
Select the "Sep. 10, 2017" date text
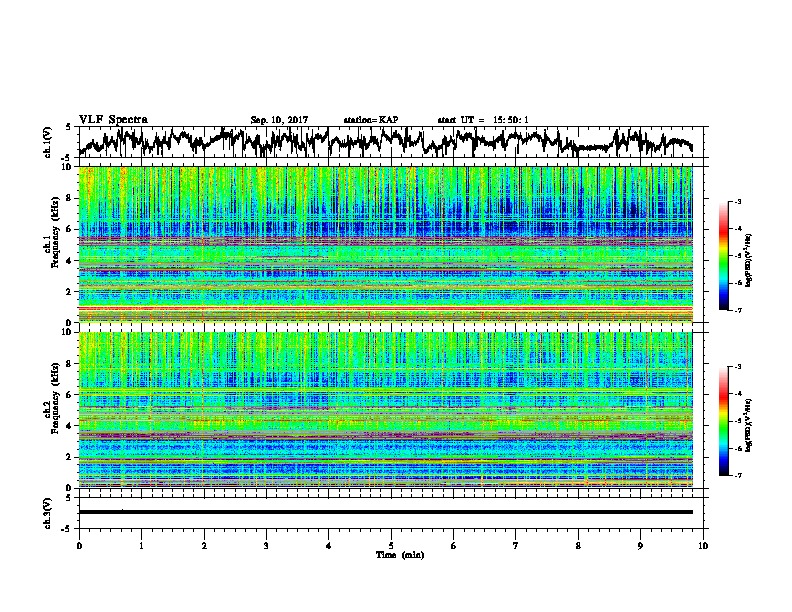tap(279, 120)
